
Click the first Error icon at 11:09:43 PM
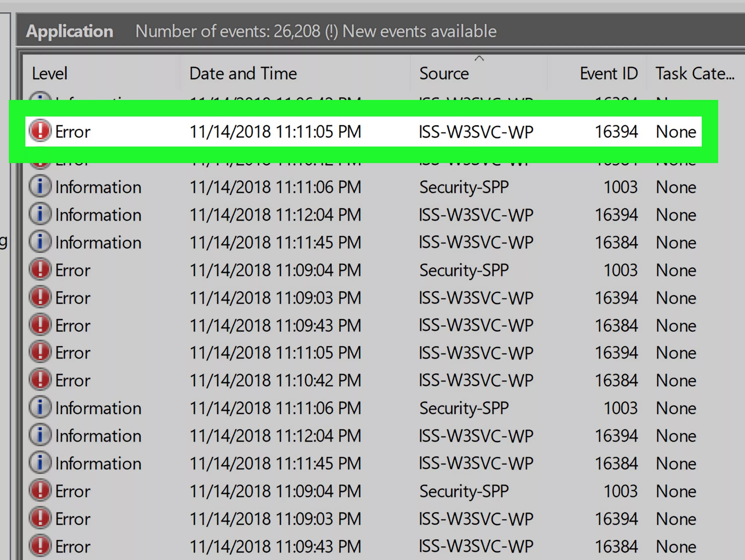click(40, 325)
